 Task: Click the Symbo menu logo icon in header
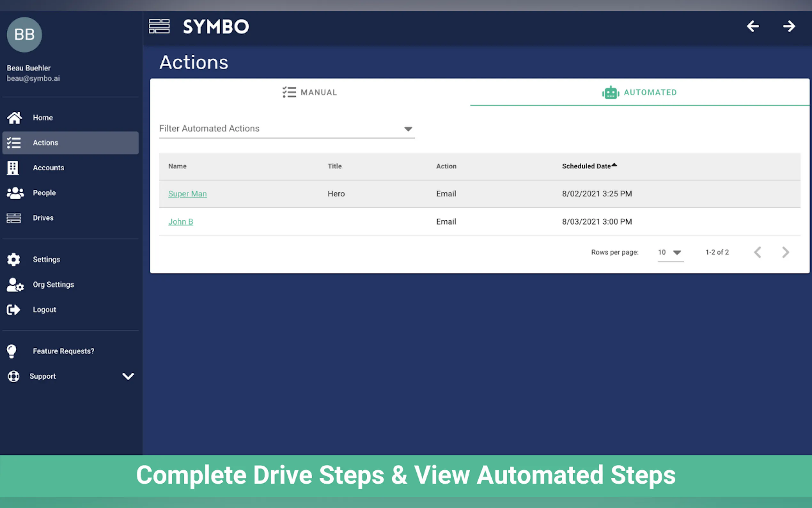point(159,26)
